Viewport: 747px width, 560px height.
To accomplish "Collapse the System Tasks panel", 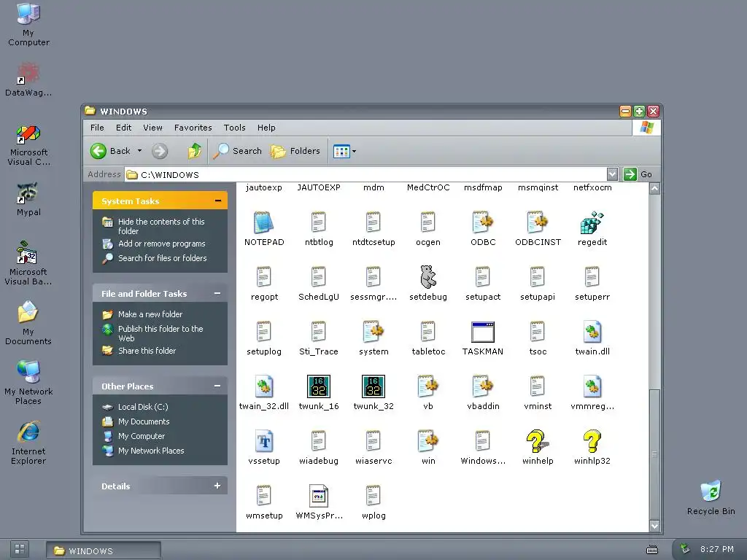I will click(x=217, y=201).
